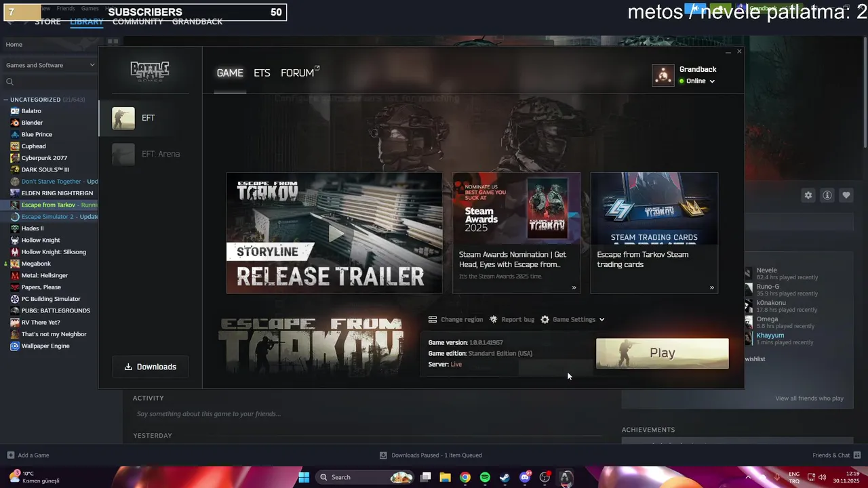Open Steam Friends & Chat
The width and height of the screenshot is (868, 488).
pos(836,455)
